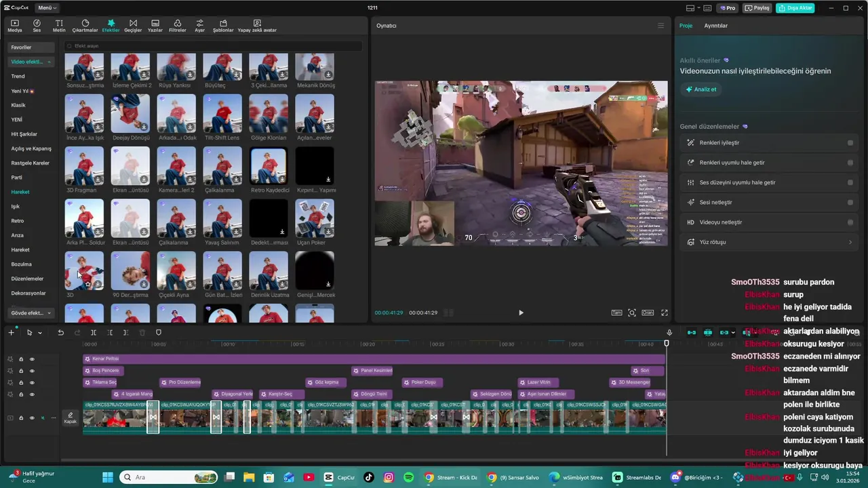The image size is (868, 488).
Task: Open the Metin text panel
Action: pyautogui.click(x=59, y=26)
